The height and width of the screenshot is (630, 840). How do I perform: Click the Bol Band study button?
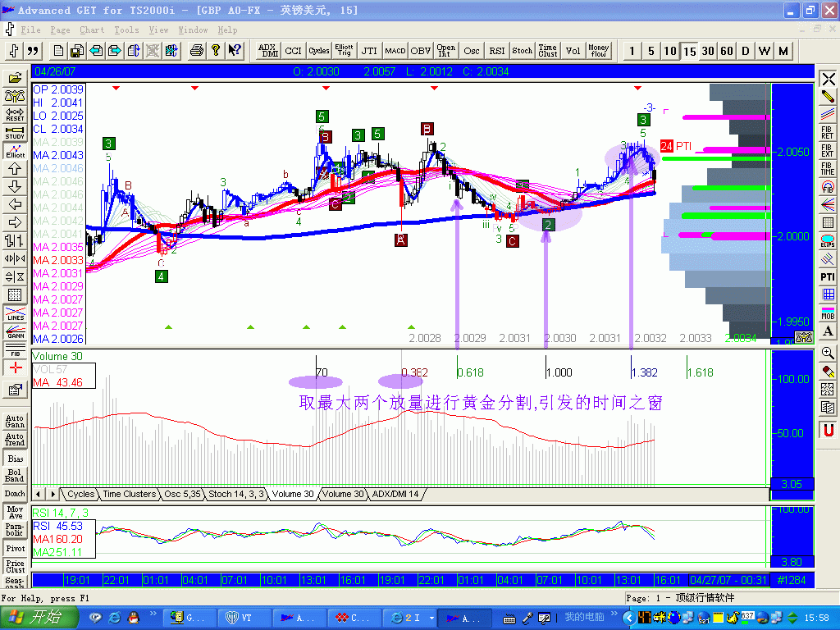click(15, 476)
